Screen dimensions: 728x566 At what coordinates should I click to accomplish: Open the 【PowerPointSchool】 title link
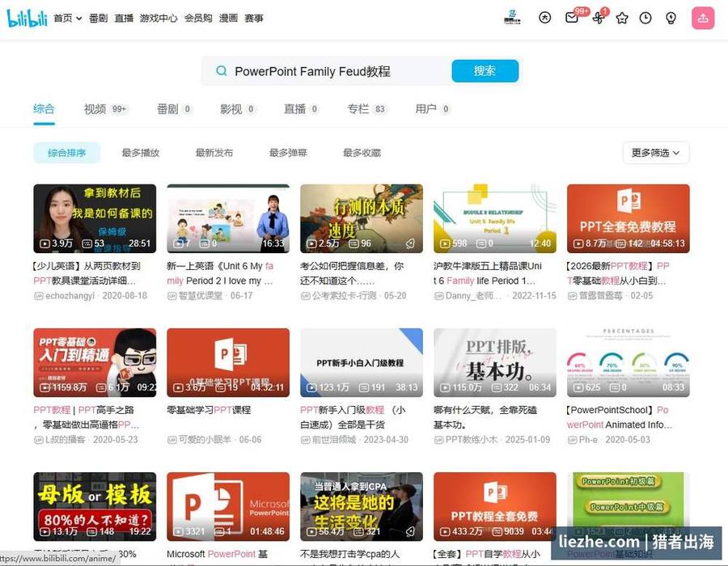[620, 417]
